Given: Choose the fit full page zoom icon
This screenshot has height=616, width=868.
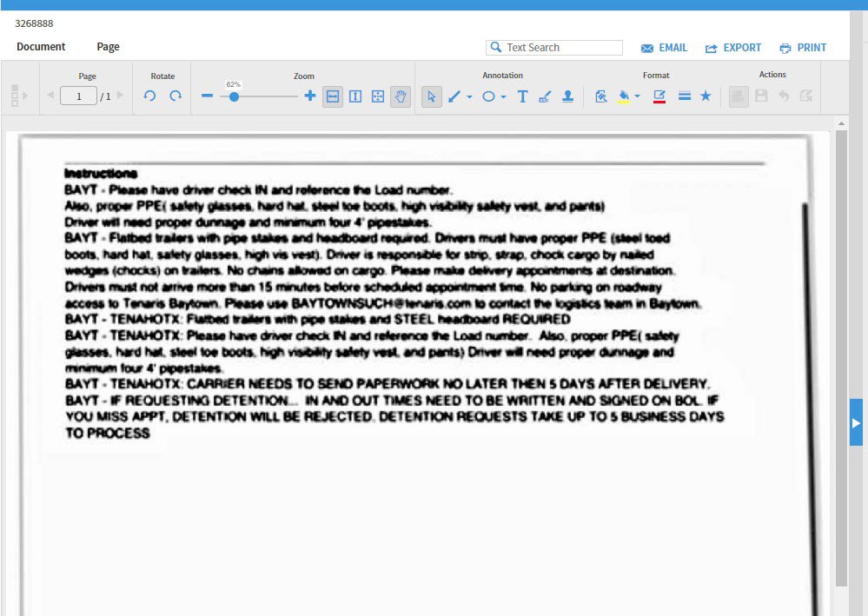Looking at the screenshot, I should (x=378, y=96).
